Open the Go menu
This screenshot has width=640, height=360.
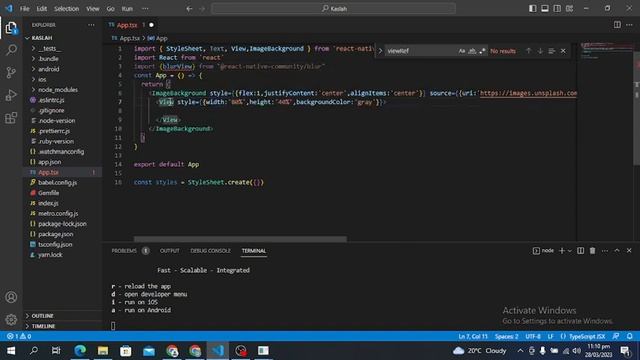point(111,8)
